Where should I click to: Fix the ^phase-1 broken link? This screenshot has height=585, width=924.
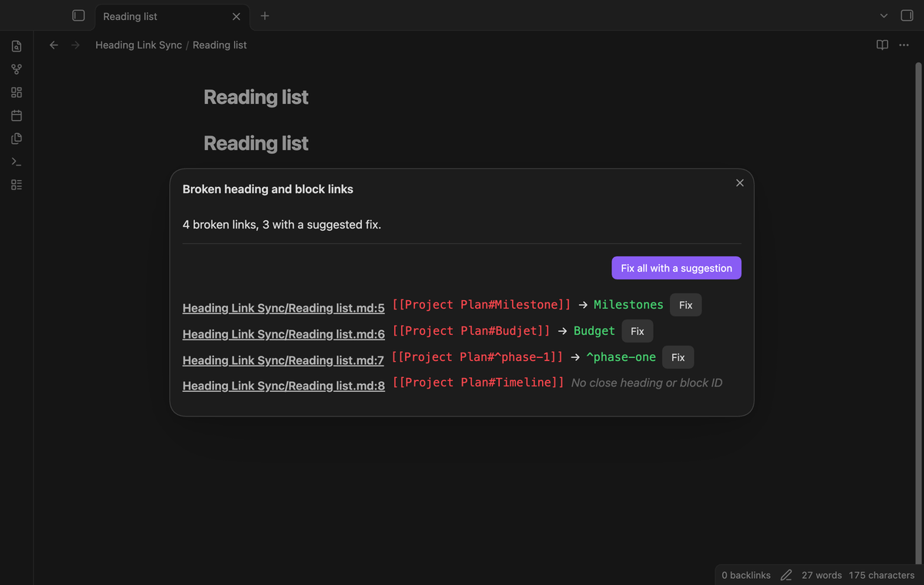pos(678,357)
